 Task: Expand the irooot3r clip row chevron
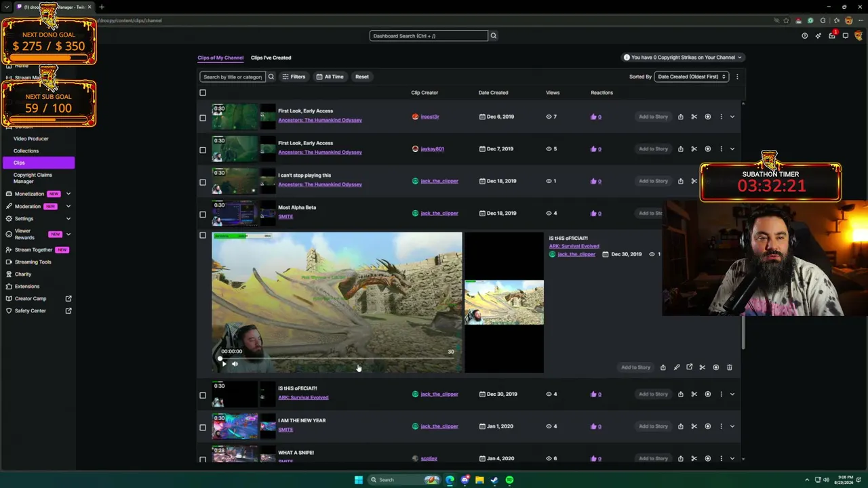click(732, 117)
